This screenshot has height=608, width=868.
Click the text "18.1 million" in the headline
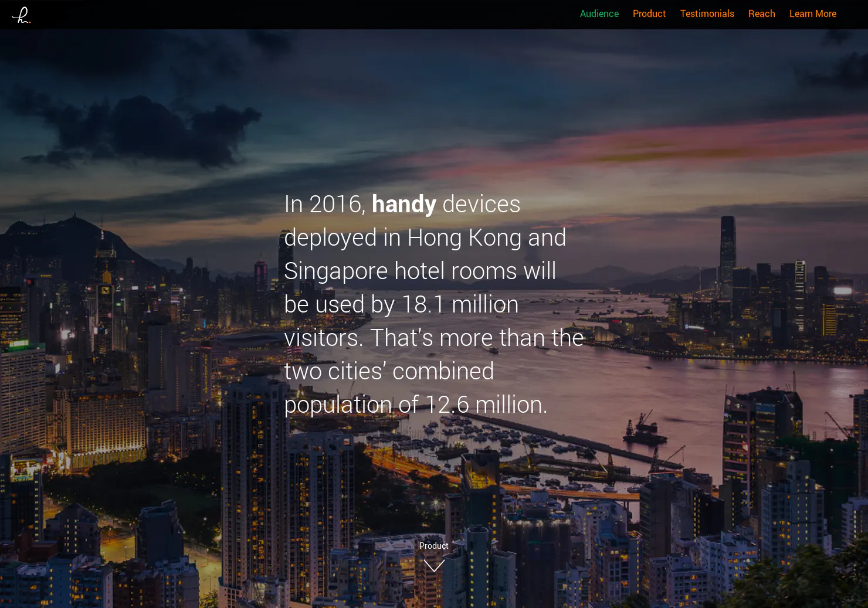[x=460, y=305]
